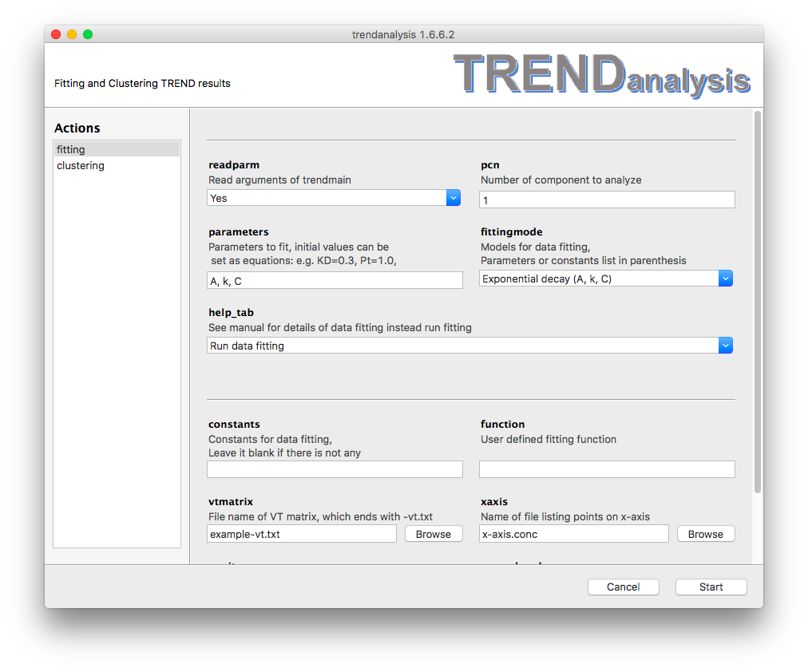Image resolution: width=808 pixels, height=672 pixels.
Task: Click the vtmatrix file name field
Action: coord(302,534)
